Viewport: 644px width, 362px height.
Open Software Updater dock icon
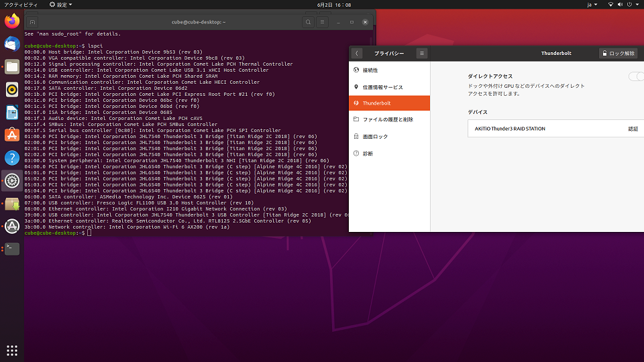[x=12, y=226]
